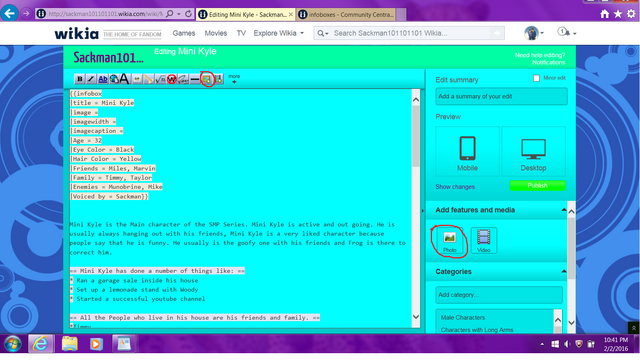Viewport: 640px width, 360px height.
Task: Toggle the Minor edit checkbox
Action: [x=536, y=78]
